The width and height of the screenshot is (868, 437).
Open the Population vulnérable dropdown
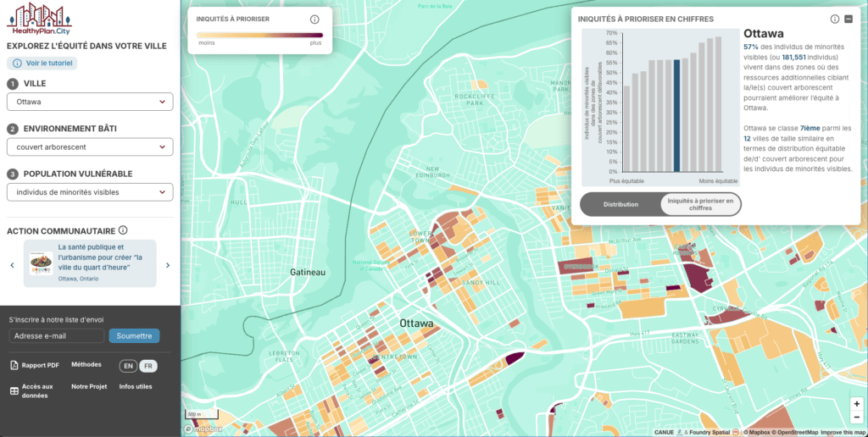coord(90,192)
